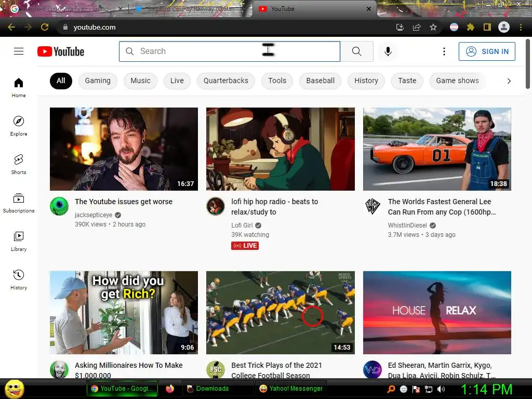The width and height of the screenshot is (532, 399).
Task: Open Library in the sidebar
Action: coord(19,241)
